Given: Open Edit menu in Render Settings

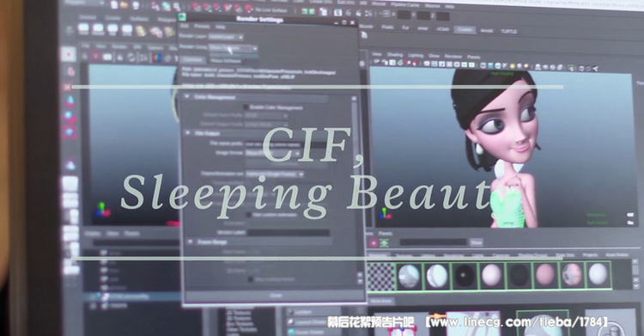Looking at the screenshot, I should (185, 26).
